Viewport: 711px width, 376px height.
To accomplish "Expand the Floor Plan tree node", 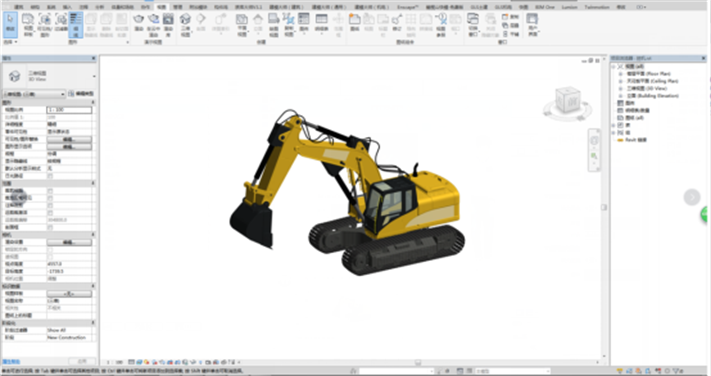I will coord(620,73).
